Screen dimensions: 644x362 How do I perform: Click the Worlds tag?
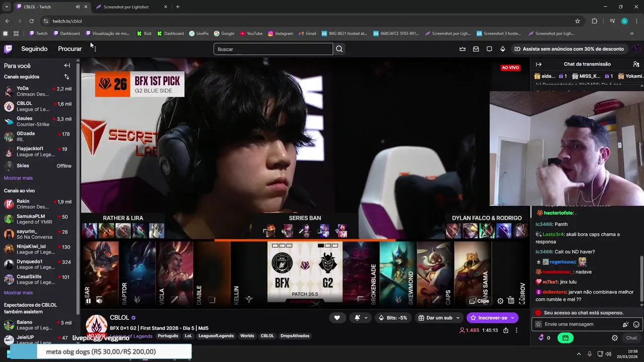[x=247, y=336]
